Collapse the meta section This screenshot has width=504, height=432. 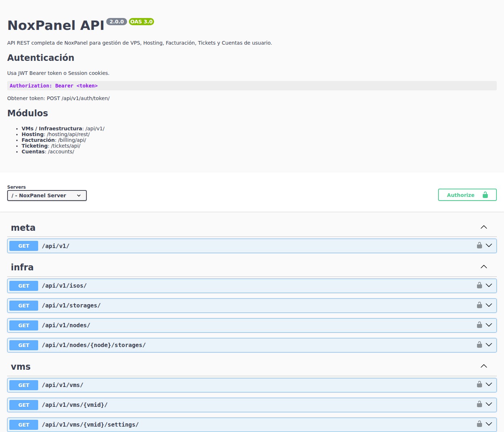[483, 227]
